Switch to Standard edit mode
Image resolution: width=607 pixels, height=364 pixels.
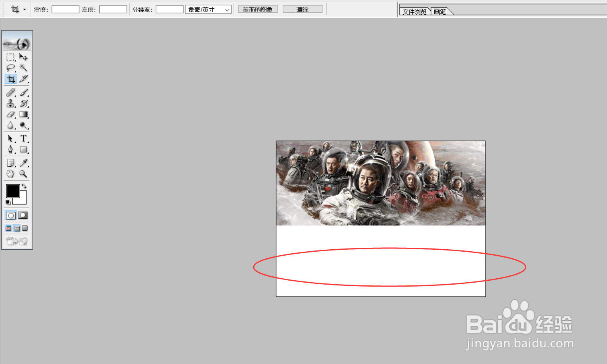11,216
